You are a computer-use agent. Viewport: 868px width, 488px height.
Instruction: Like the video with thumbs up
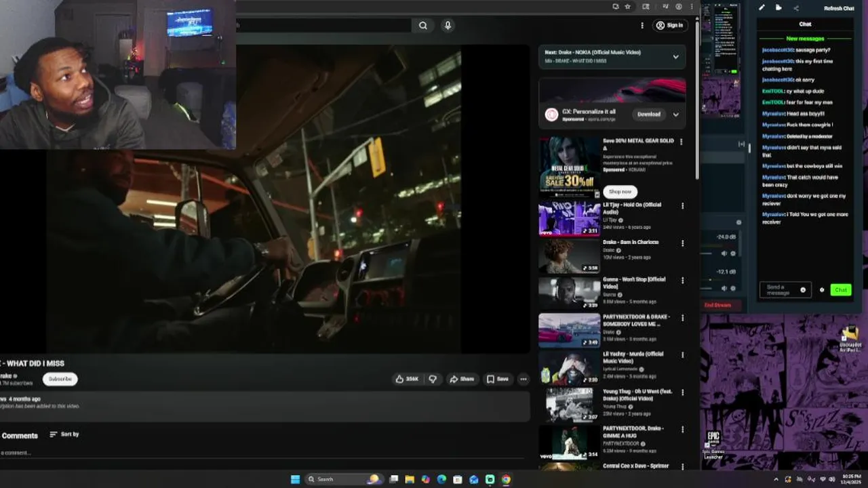tap(407, 379)
